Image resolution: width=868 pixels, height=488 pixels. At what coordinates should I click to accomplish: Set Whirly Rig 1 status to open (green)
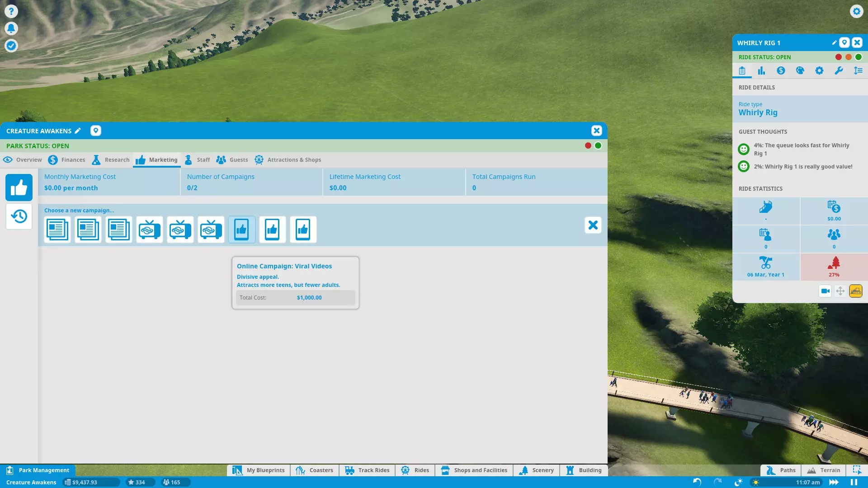[859, 57]
